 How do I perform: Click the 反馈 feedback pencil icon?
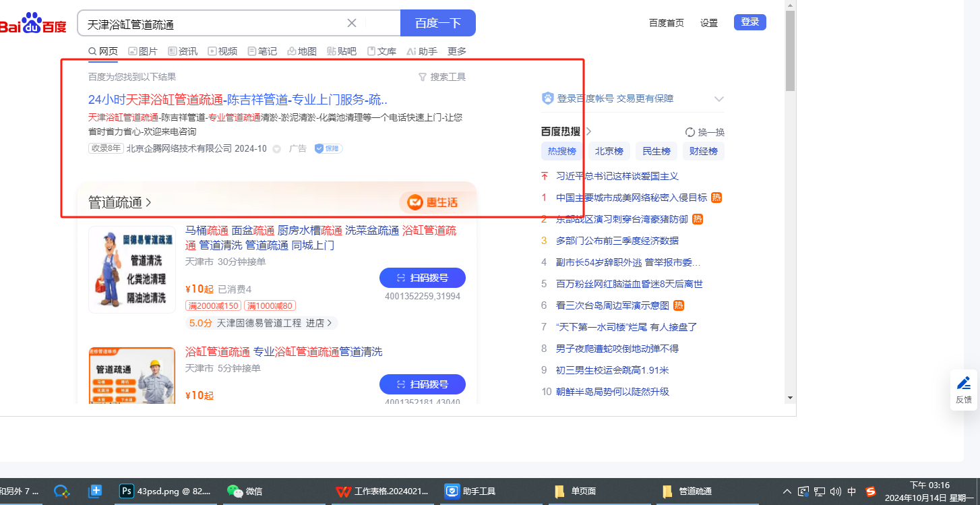(x=964, y=384)
